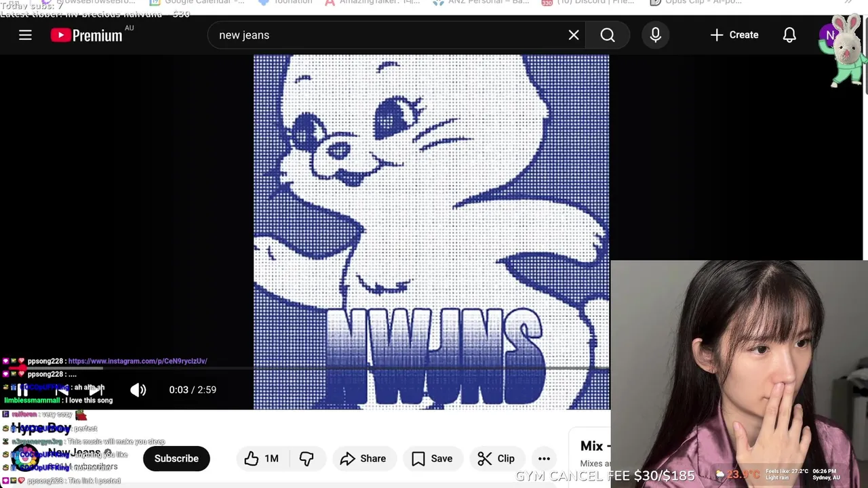The image size is (868, 488).
Task: Go to YouTube Premium home logo
Action: pos(87,35)
